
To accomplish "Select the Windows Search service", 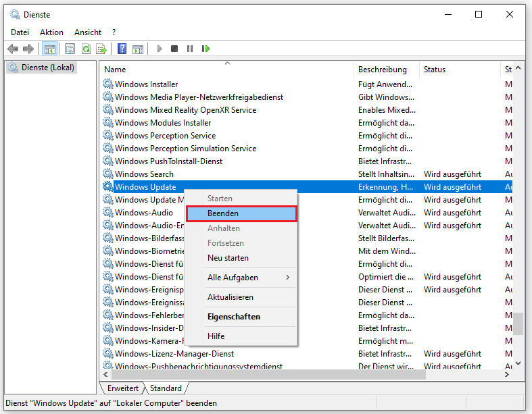I will pyautogui.click(x=144, y=174).
